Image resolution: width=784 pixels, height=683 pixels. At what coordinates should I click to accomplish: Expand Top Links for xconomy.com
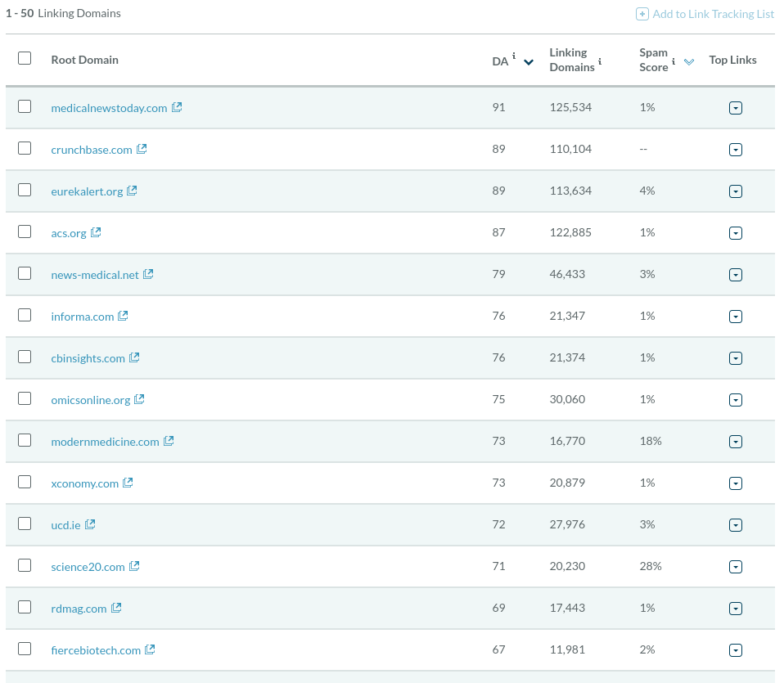pyautogui.click(x=736, y=483)
